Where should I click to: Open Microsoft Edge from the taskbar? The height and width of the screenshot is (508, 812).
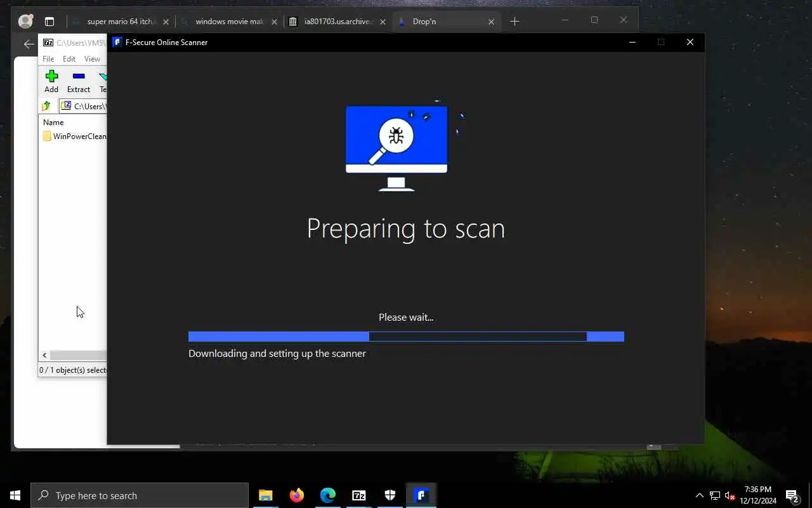(x=328, y=495)
